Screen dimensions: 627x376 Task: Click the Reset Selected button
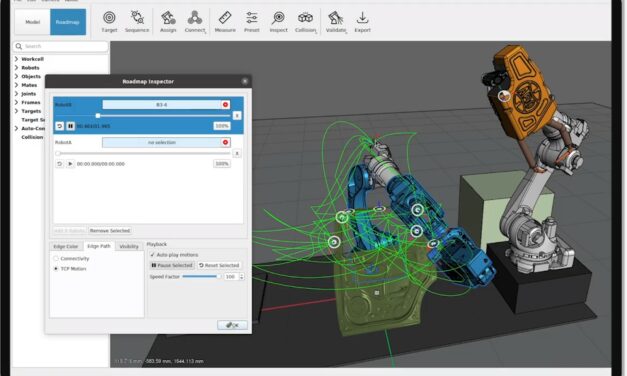coord(219,265)
